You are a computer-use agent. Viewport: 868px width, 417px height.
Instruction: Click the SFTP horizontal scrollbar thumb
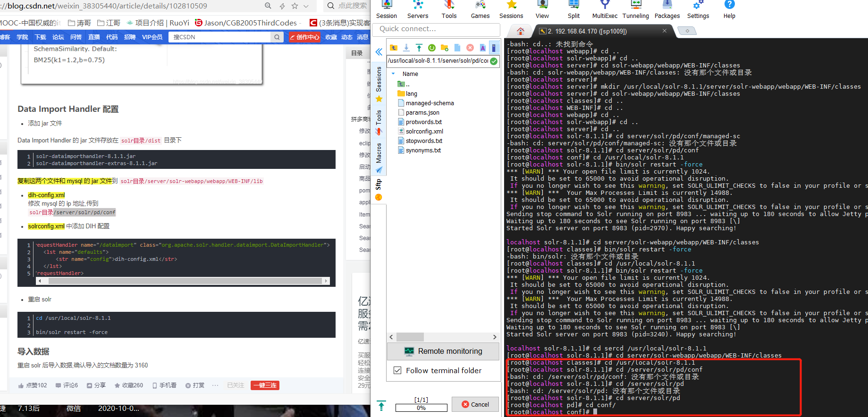point(410,337)
